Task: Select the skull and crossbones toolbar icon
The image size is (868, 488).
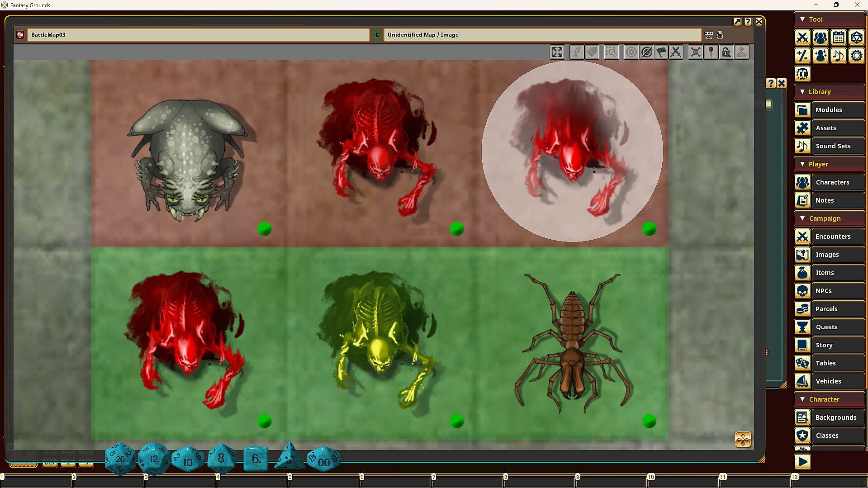Action: [x=695, y=52]
